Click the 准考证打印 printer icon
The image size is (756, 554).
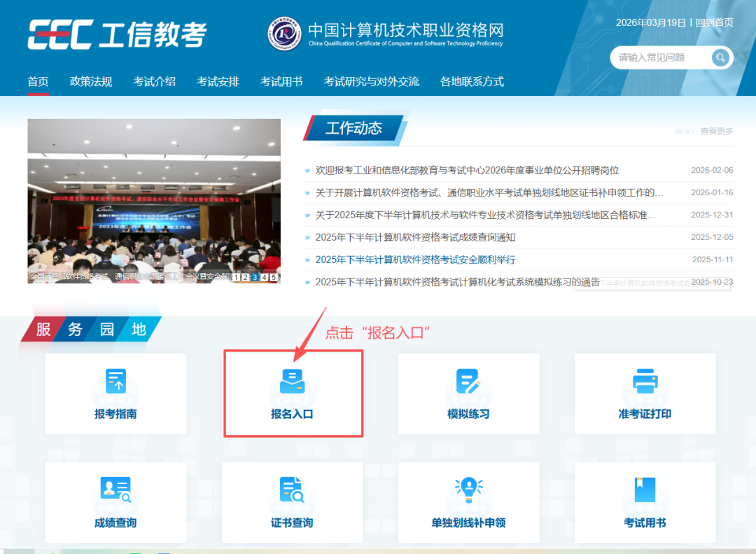[x=645, y=382]
